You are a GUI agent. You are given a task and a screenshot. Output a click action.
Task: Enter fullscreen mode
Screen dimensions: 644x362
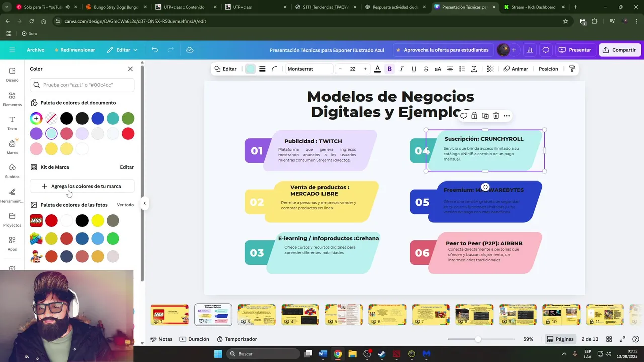tap(622, 339)
